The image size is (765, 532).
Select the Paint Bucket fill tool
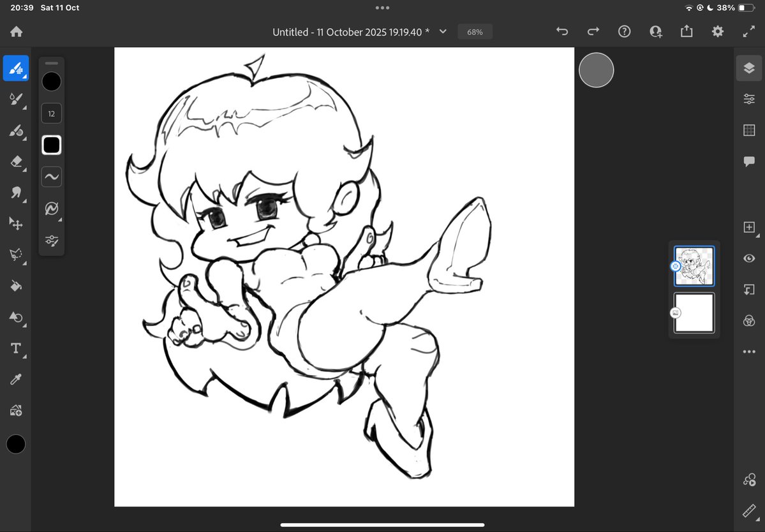click(x=16, y=286)
